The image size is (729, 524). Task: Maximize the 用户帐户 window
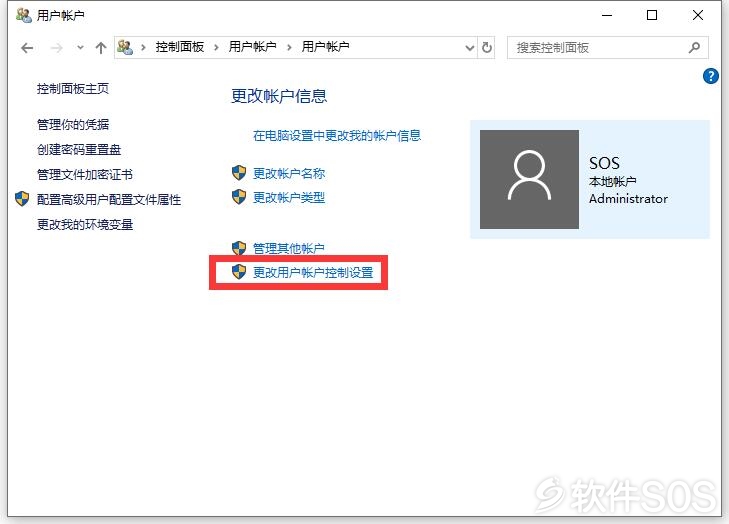pos(652,15)
